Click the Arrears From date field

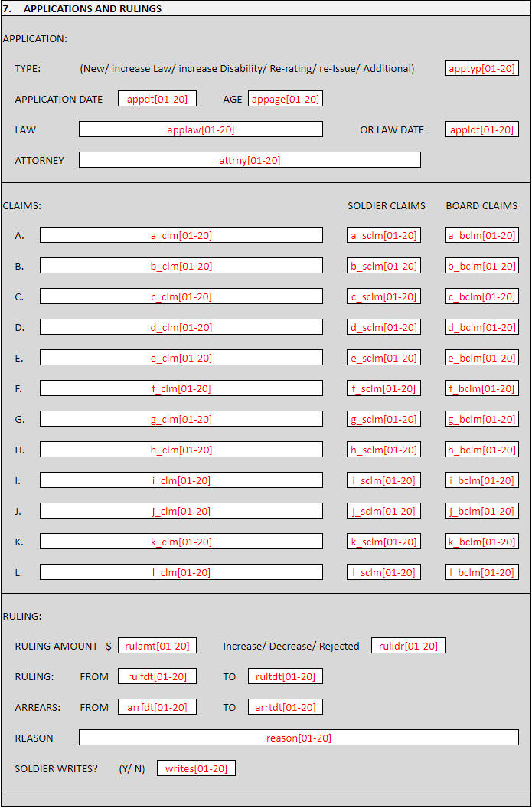(157, 707)
